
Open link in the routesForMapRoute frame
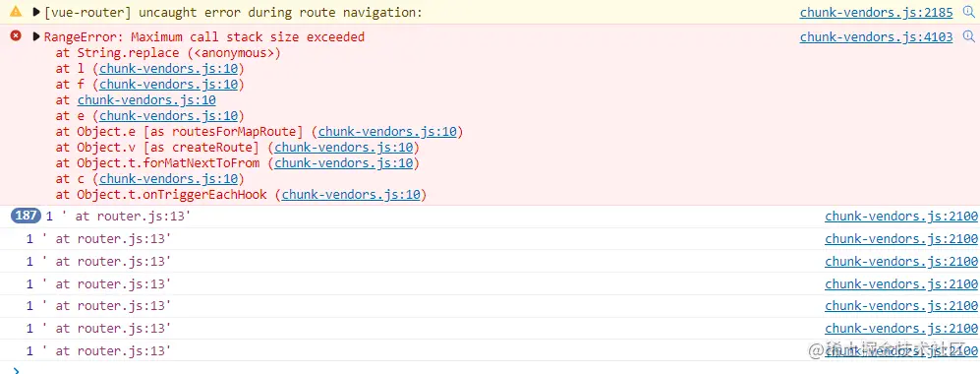click(x=387, y=132)
